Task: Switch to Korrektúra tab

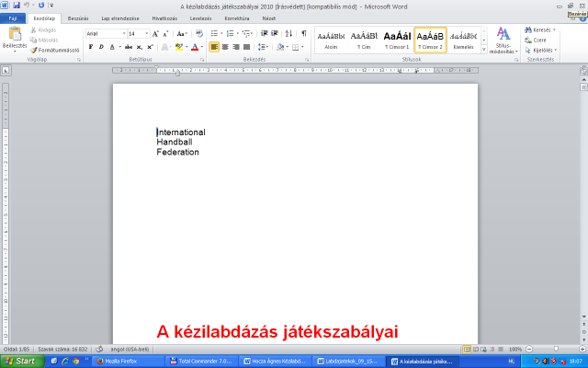Action: point(237,18)
